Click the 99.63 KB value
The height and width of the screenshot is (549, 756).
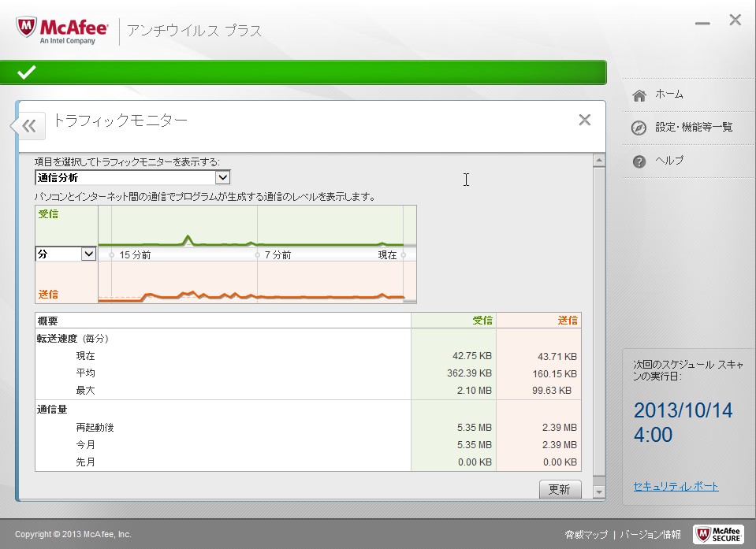click(x=552, y=391)
